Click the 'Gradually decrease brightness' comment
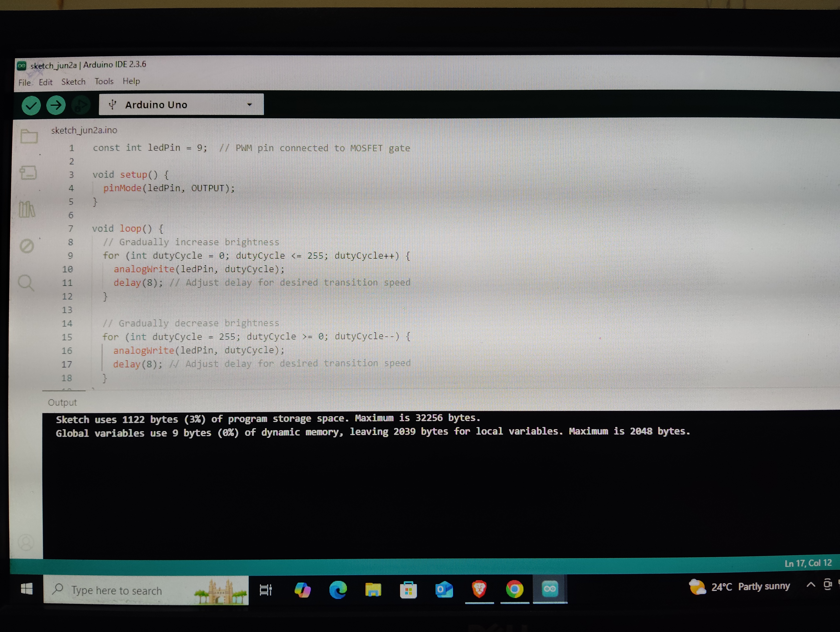Viewport: 840px width, 632px height. pyautogui.click(x=191, y=323)
